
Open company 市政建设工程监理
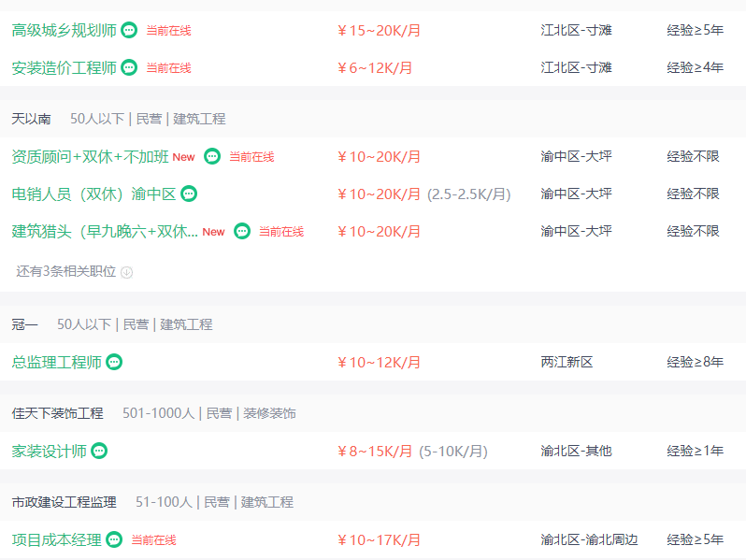pyautogui.click(x=65, y=502)
